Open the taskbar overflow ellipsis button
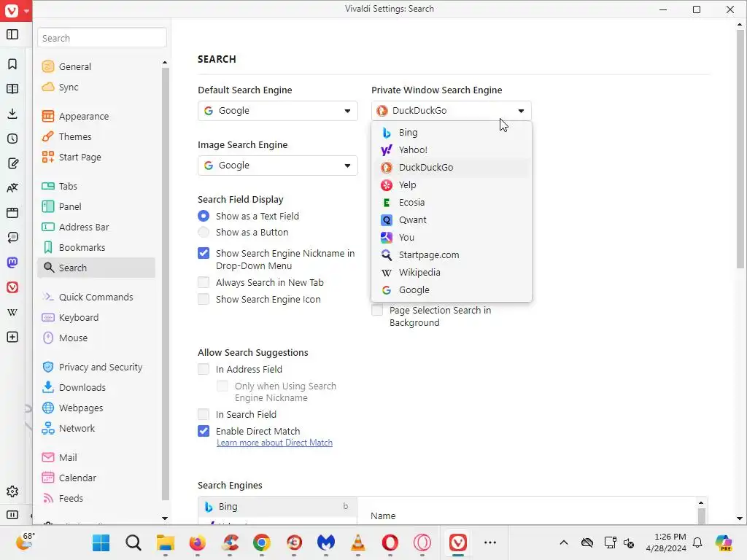Viewport: 747px width, 560px height. click(490, 542)
